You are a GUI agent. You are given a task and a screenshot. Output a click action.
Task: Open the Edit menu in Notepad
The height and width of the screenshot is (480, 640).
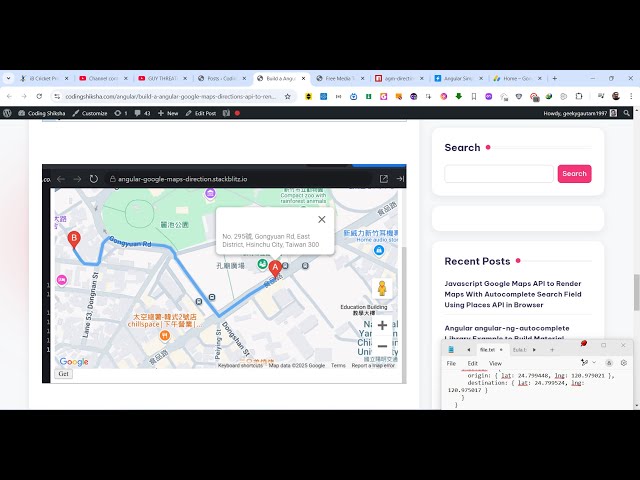[x=472, y=363]
